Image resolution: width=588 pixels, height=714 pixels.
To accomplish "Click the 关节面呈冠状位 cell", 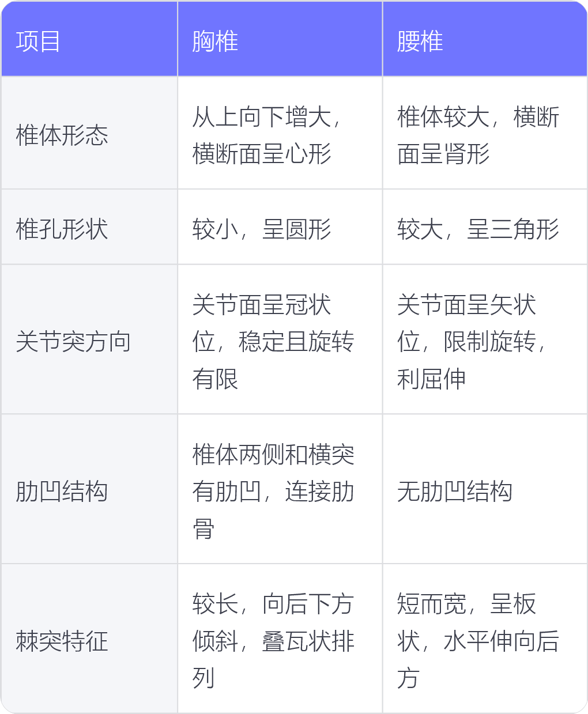I will click(280, 339).
